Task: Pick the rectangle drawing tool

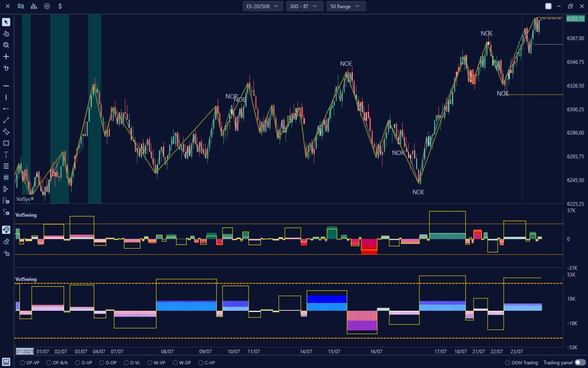Action: click(6, 143)
